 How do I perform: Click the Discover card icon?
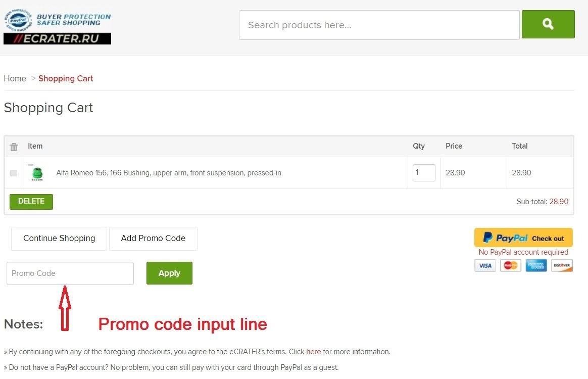tap(561, 265)
